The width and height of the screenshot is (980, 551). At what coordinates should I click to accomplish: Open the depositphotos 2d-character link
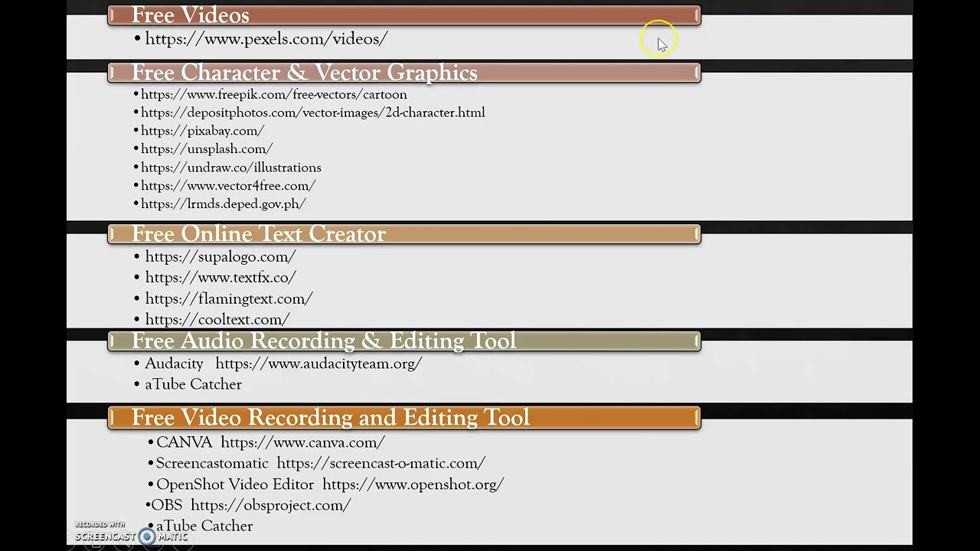(x=313, y=112)
